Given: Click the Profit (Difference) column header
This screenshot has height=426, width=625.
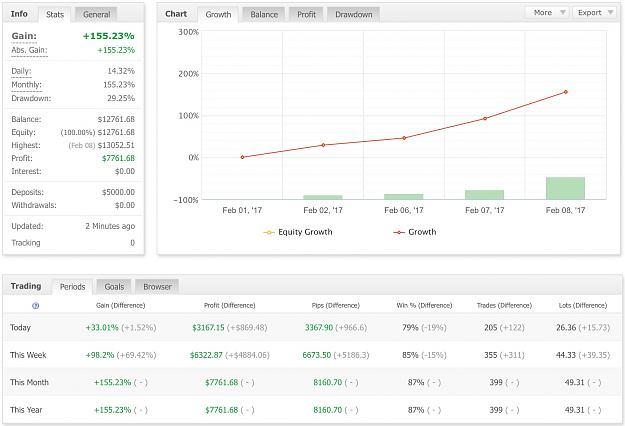Looking at the screenshot, I should [230, 306].
